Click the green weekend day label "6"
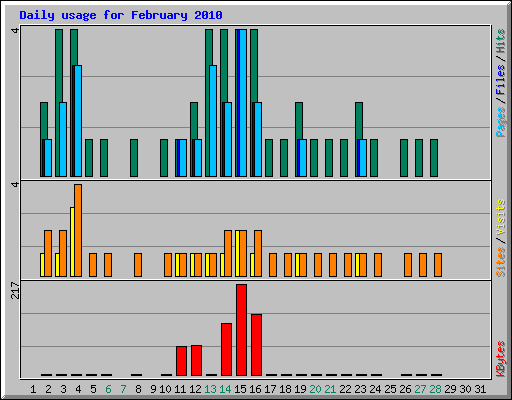Screen dimensions: 512x400 pos(108,389)
